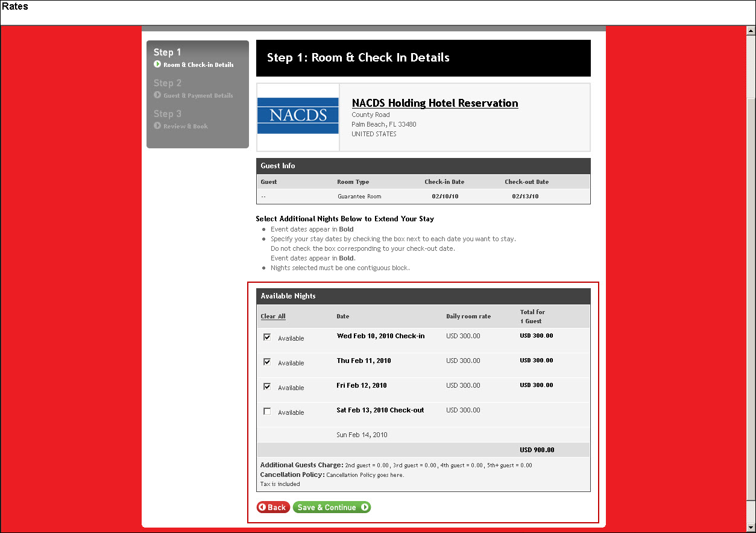Enable the Sat Feb 13 night checkbox
This screenshot has height=533, width=756.
(267, 412)
